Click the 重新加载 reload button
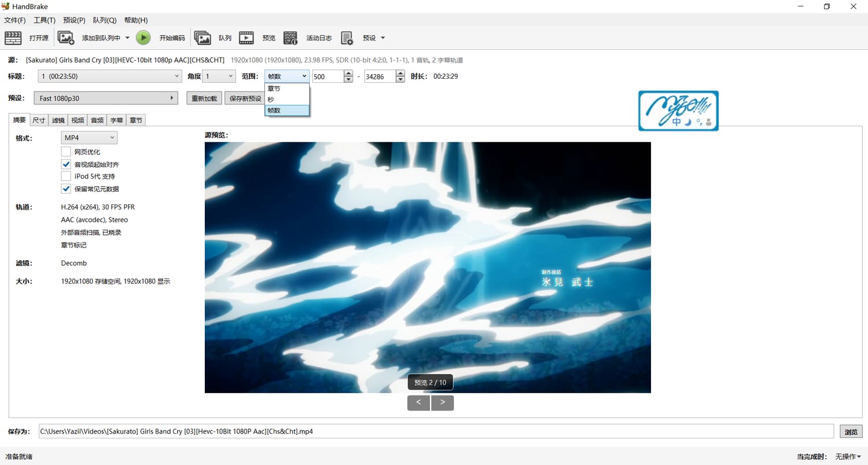The image size is (868, 465). 204,98
